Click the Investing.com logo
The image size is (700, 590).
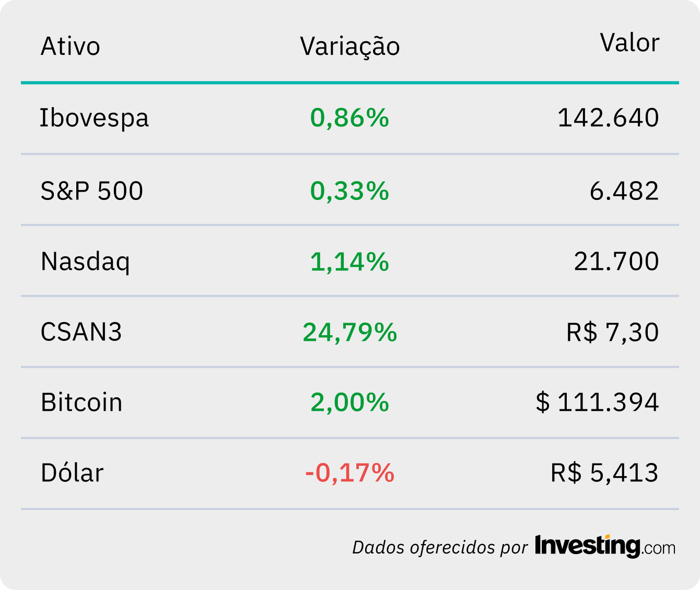coord(605,546)
